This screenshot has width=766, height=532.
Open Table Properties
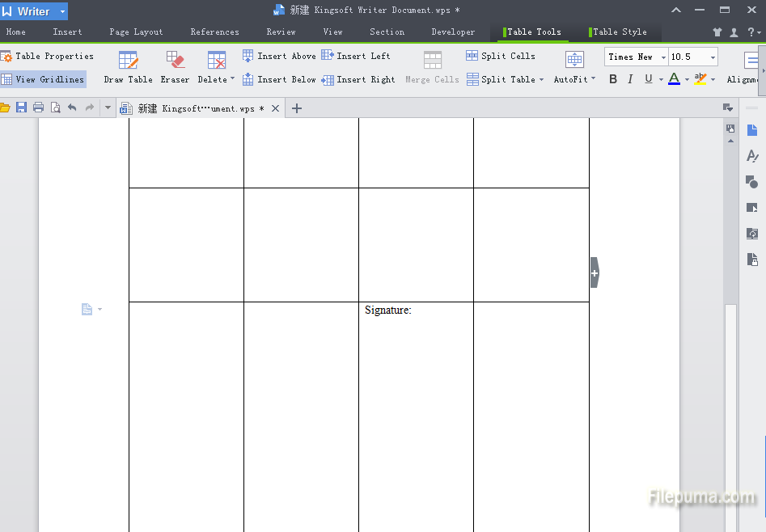(47, 56)
